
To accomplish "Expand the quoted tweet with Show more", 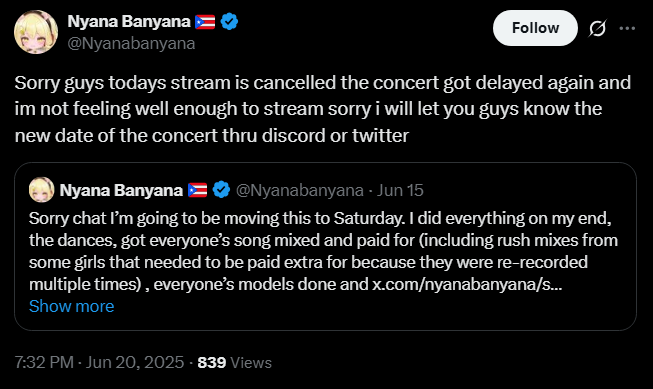I will [71, 306].
